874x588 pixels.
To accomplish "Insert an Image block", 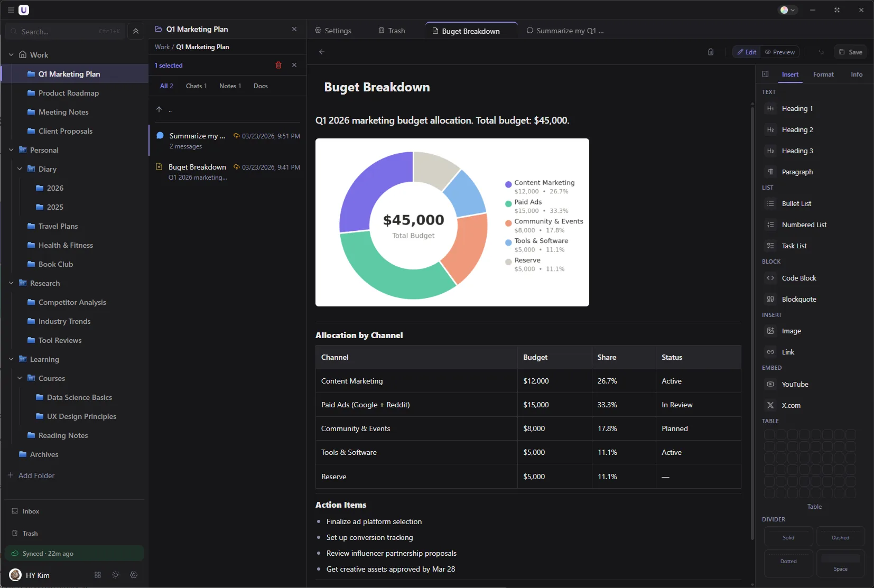I will (791, 331).
